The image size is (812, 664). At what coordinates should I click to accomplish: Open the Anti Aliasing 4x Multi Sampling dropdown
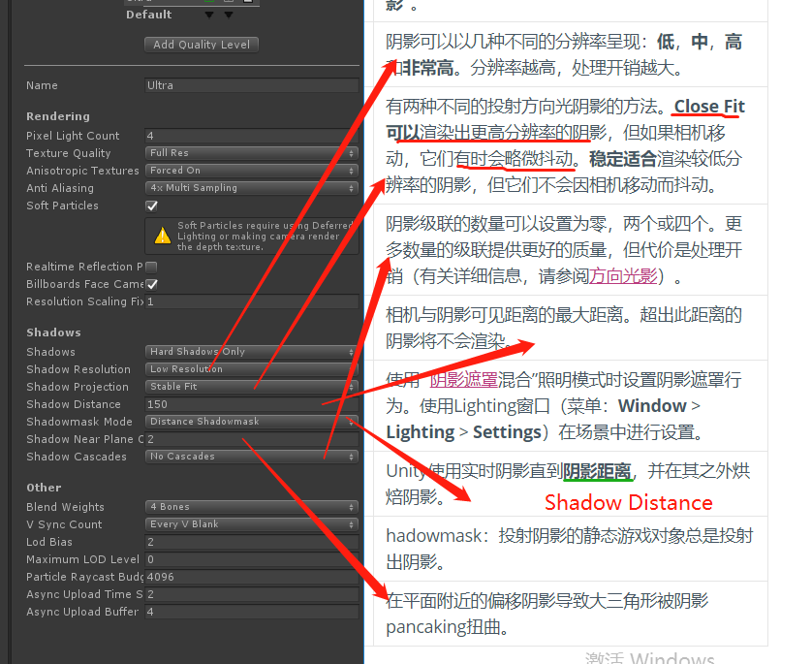coord(252,187)
